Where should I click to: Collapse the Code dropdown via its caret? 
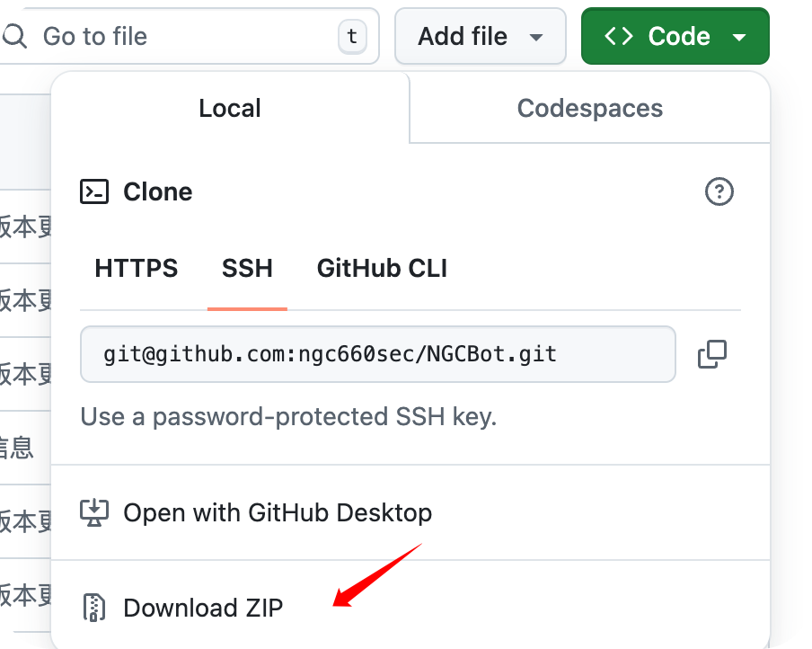[x=739, y=37]
